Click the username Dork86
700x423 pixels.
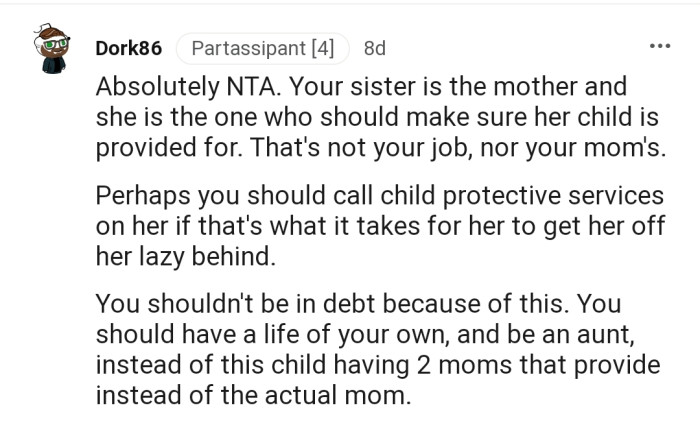[128, 48]
